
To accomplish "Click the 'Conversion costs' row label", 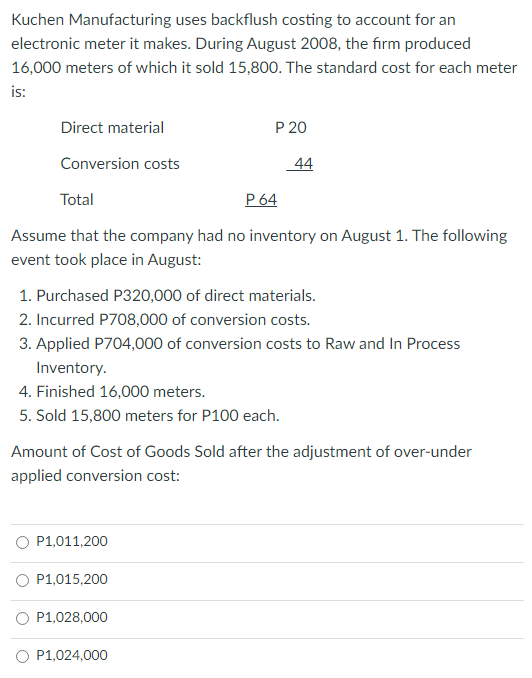I will (120, 164).
